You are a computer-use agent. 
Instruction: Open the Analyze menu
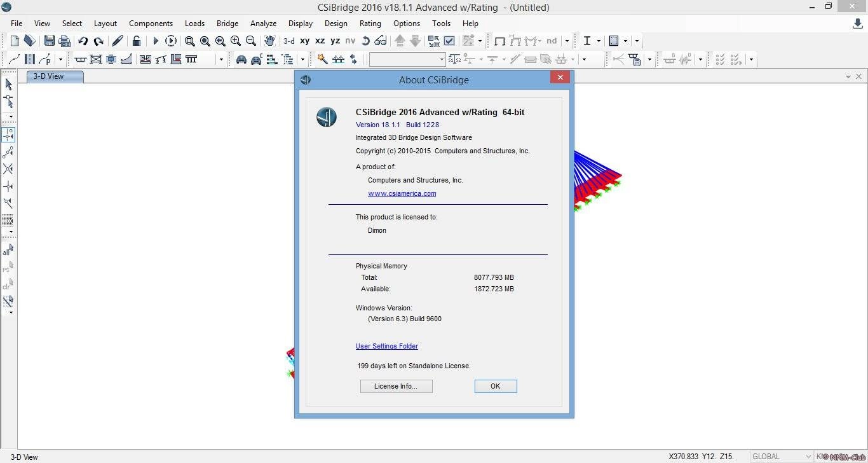point(263,23)
